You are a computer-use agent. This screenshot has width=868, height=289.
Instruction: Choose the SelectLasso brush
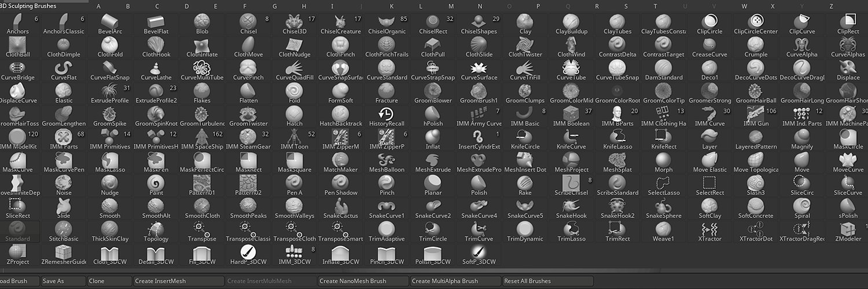click(664, 186)
